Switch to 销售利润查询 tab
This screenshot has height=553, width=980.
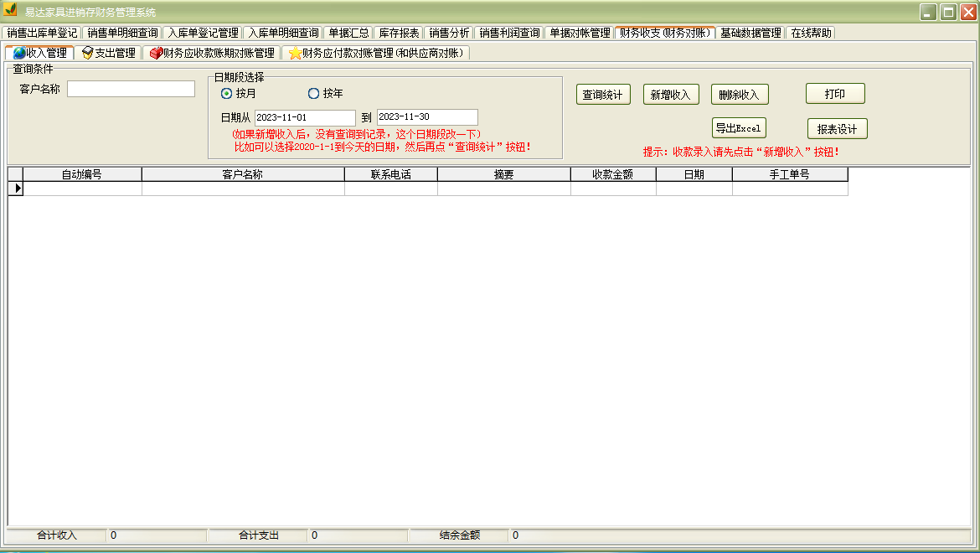point(509,33)
